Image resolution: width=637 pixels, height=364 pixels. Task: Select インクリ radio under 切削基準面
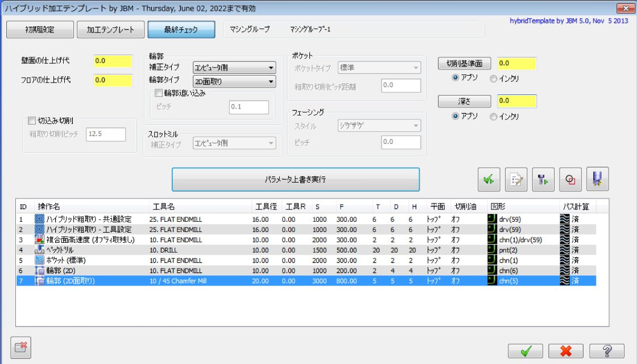pyautogui.click(x=493, y=78)
